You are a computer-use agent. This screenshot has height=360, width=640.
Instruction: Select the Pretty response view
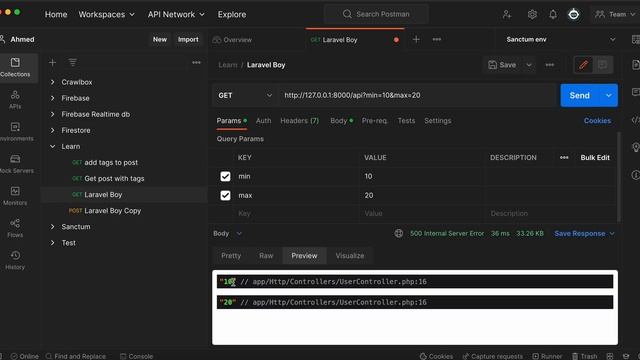coord(231,256)
